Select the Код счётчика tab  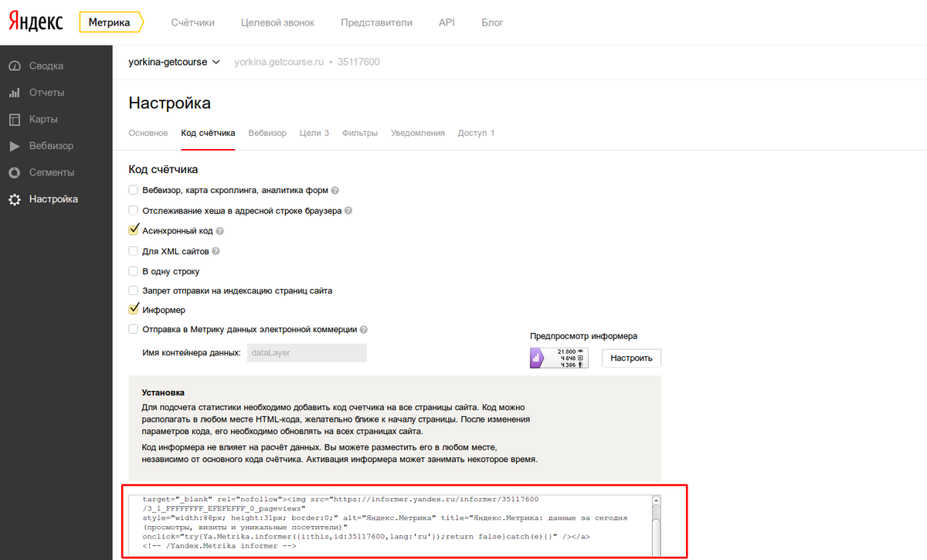click(208, 133)
